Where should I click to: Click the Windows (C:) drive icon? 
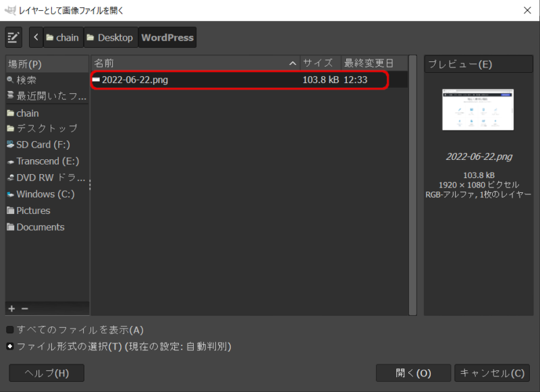10,194
